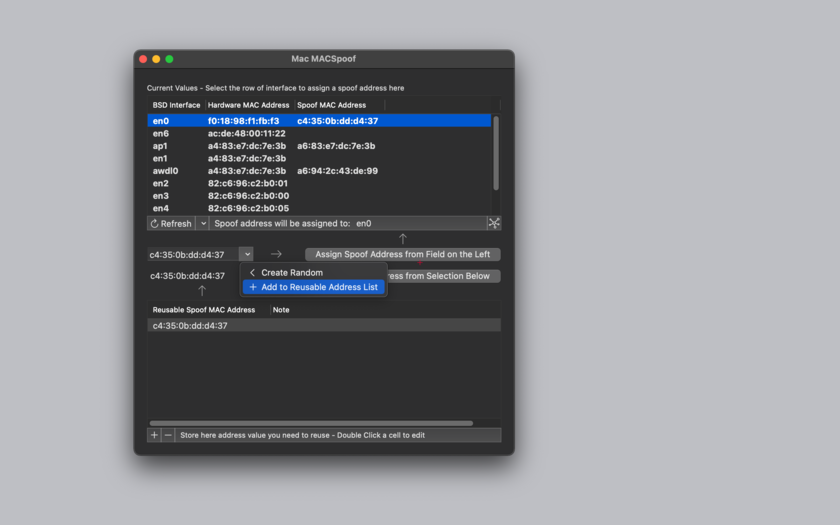Select the en2 interface row
Screen dimensions: 840x525
[319, 183]
